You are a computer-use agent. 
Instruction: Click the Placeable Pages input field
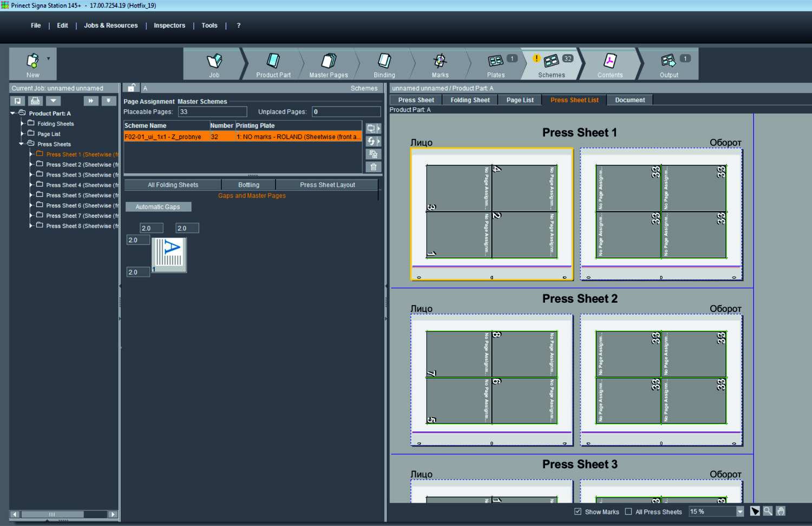point(212,112)
